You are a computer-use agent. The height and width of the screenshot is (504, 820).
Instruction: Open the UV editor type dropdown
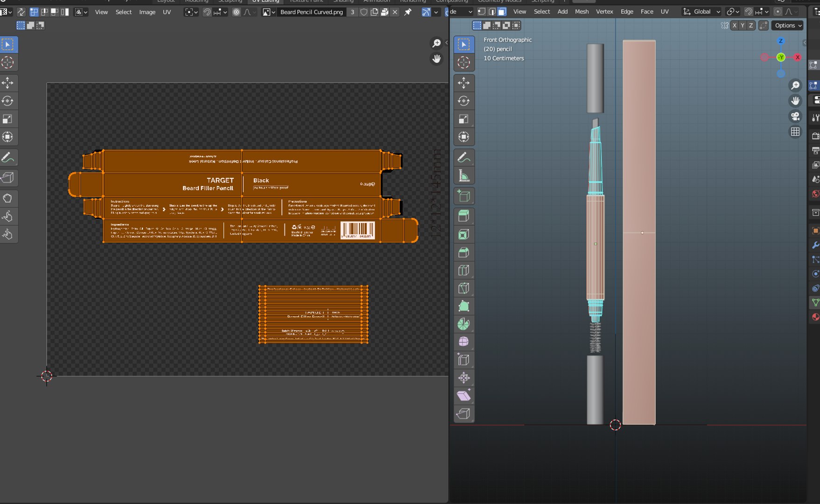coord(6,12)
